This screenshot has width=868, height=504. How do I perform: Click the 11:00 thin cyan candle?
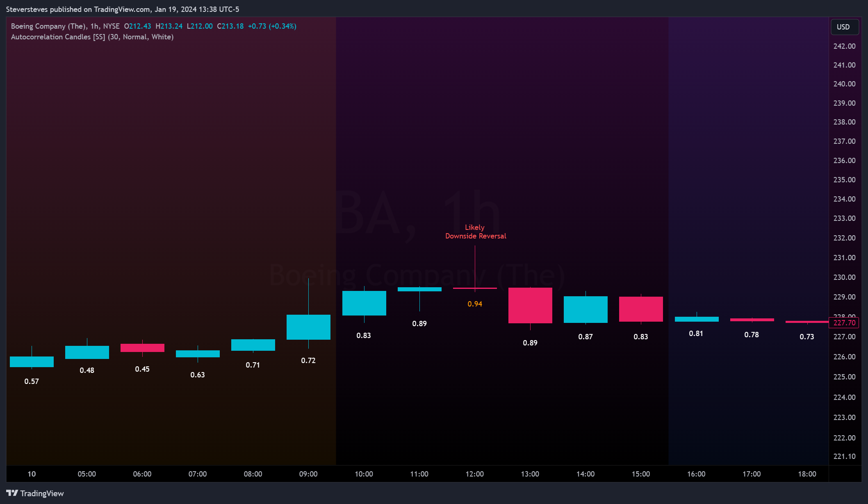419,289
